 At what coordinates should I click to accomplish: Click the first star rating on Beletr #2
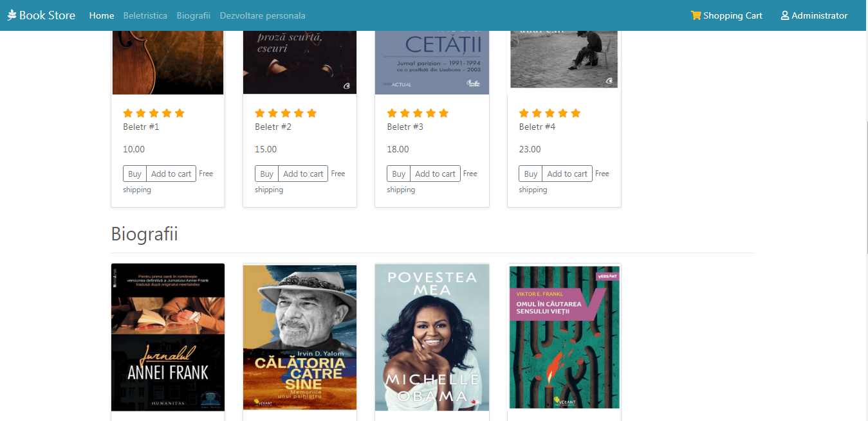[x=260, y=113]
